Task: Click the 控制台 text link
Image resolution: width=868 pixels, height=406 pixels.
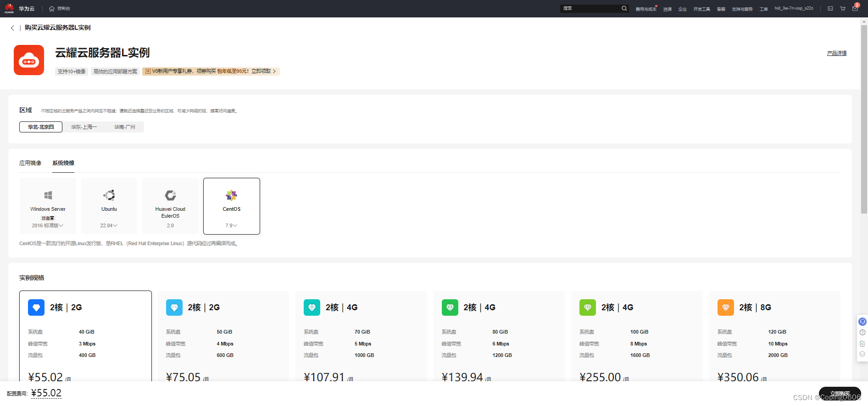Action: 64,9
